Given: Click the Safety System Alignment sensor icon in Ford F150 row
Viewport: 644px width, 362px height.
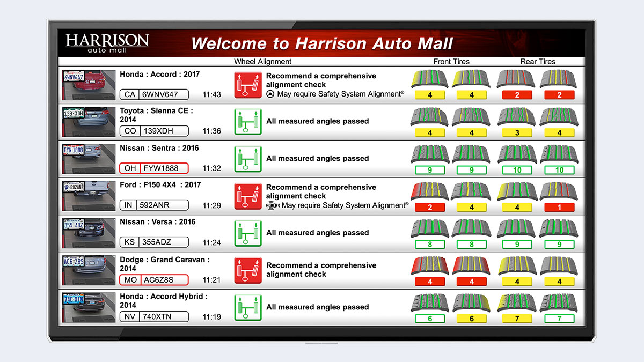Looking at the screenshot, I should pos(273,205).
